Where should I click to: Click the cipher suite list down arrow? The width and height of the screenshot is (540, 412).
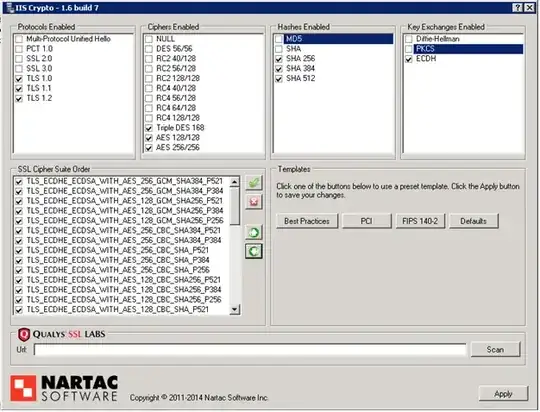pos(235,309)
